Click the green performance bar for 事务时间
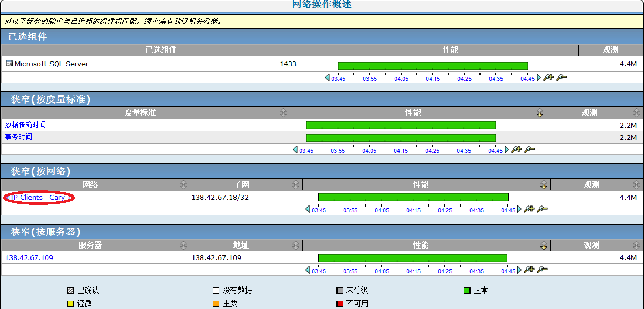This screenshot has width=644, height=309. coord(401,137)
